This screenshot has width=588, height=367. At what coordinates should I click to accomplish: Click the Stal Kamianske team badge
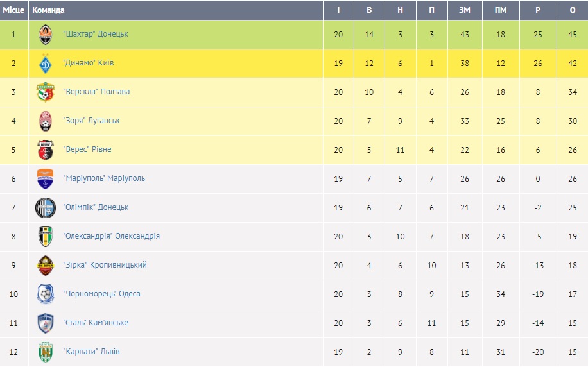46,323
